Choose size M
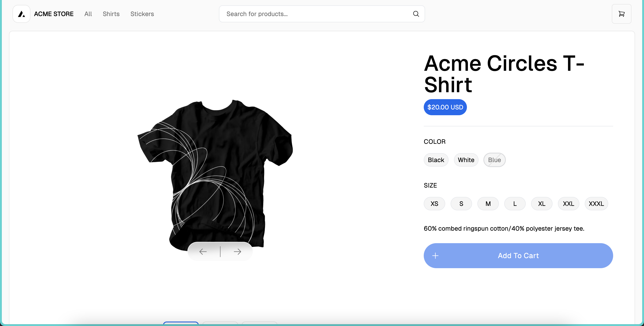 488,204
